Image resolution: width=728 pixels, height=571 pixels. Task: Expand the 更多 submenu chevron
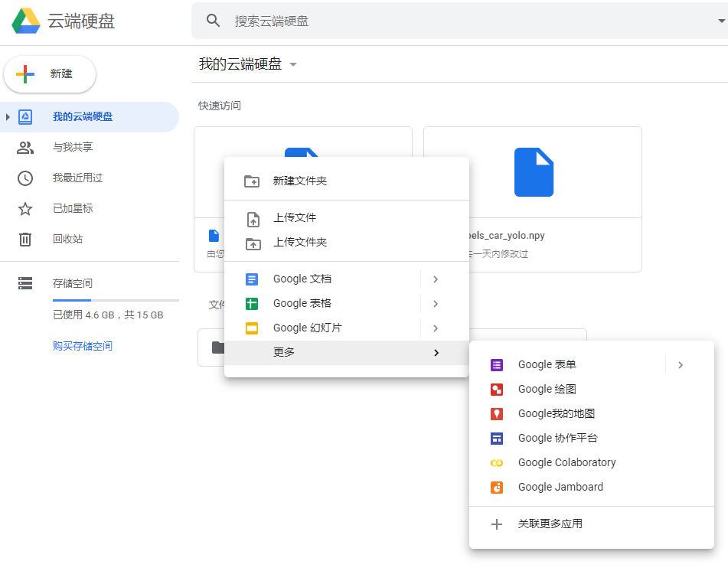[436, 353]
